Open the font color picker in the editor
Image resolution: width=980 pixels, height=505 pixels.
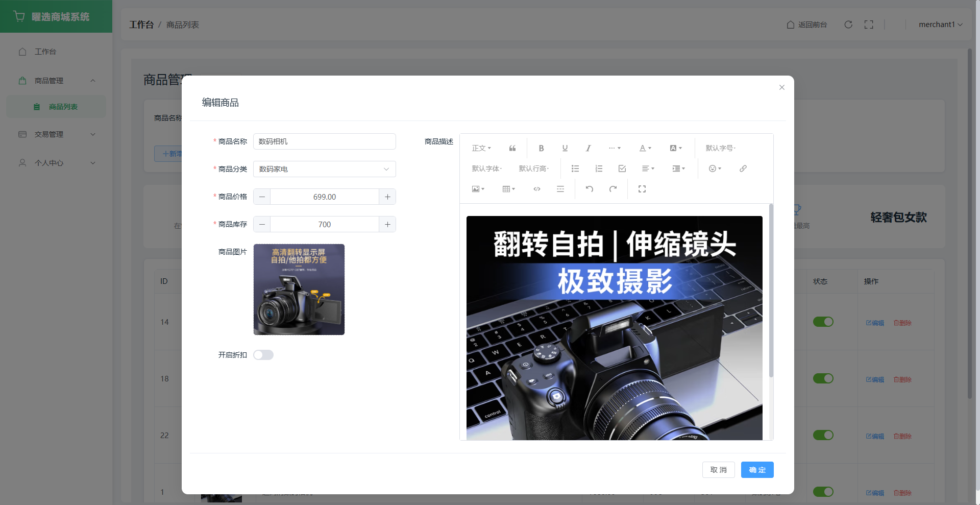645,148
